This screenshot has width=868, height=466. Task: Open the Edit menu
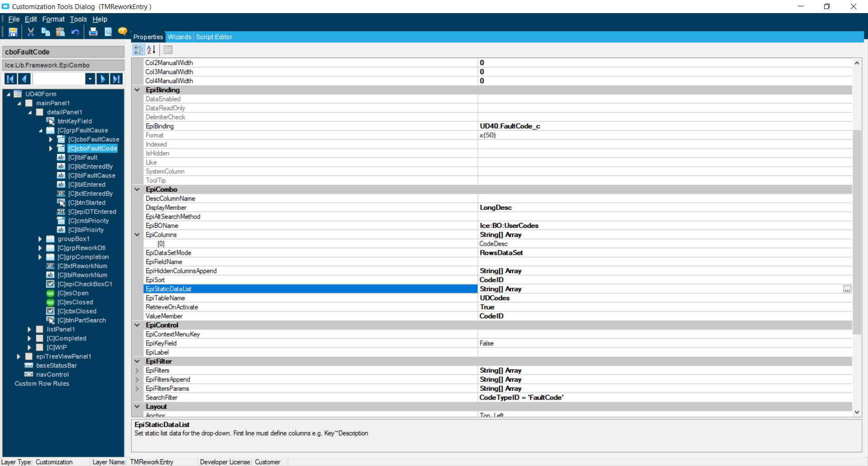point(31,19)
